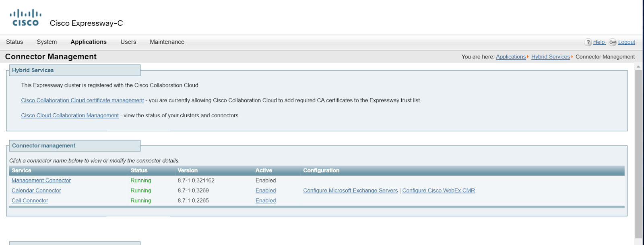
Task: Click Running status of Management Connector
Action: click(x=141, y=181)
